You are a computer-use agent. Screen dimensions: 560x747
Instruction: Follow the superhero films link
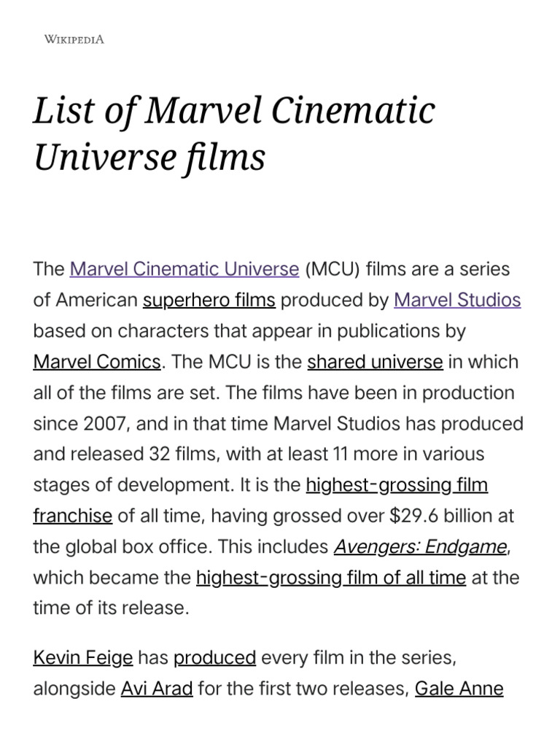point(209,300)
